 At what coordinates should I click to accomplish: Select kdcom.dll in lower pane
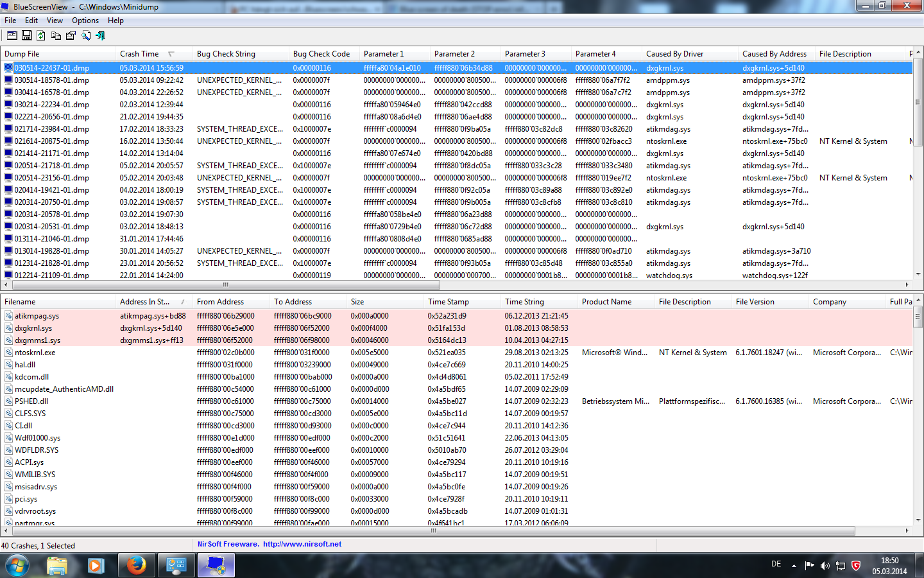(456, 377)
